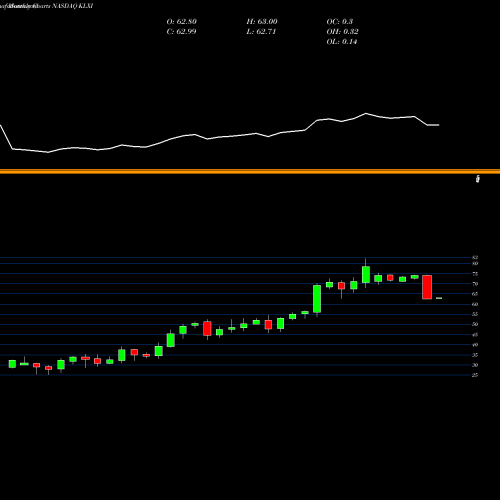The image size is (500, 500).
Task: Click the green candle with the wick reaching 82
Action: pos(366,274)
